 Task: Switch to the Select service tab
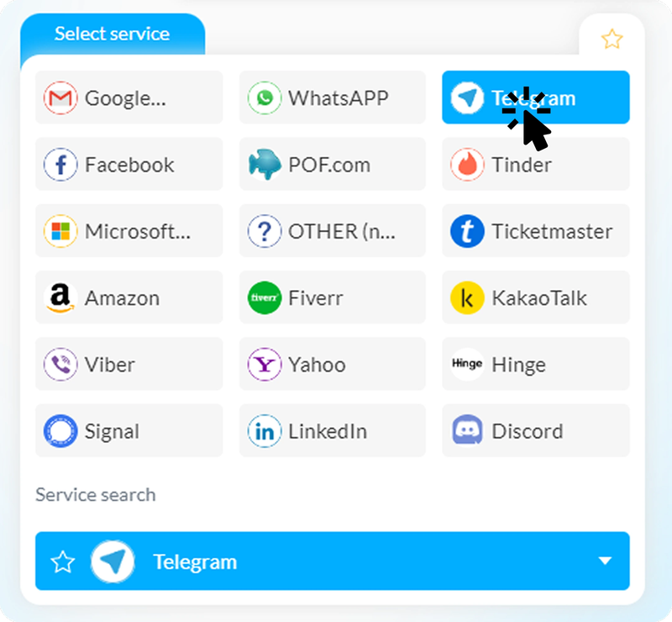click(x=113, y=34)
